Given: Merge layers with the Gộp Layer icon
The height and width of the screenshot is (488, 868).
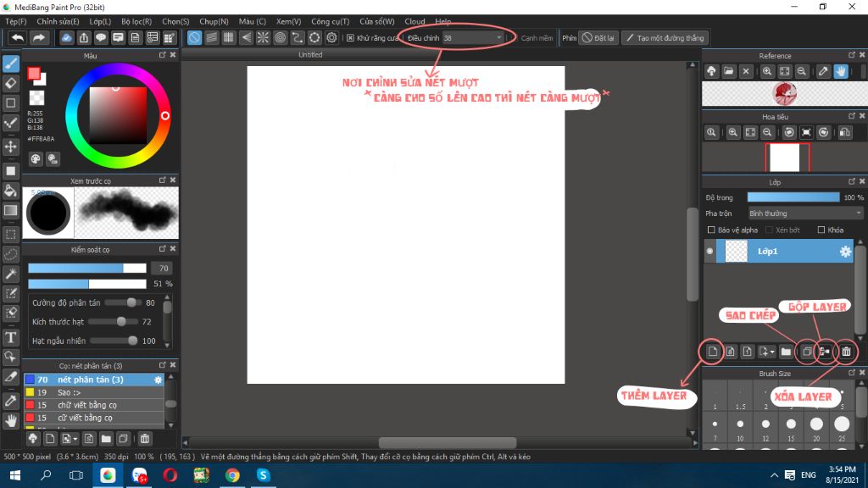Looking at the screenshot, I should pos(824,351).
